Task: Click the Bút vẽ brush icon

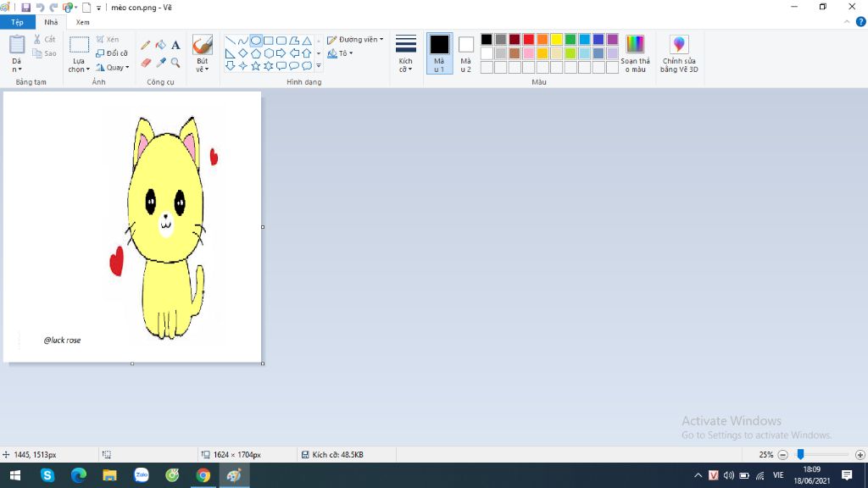Action: 202,45
